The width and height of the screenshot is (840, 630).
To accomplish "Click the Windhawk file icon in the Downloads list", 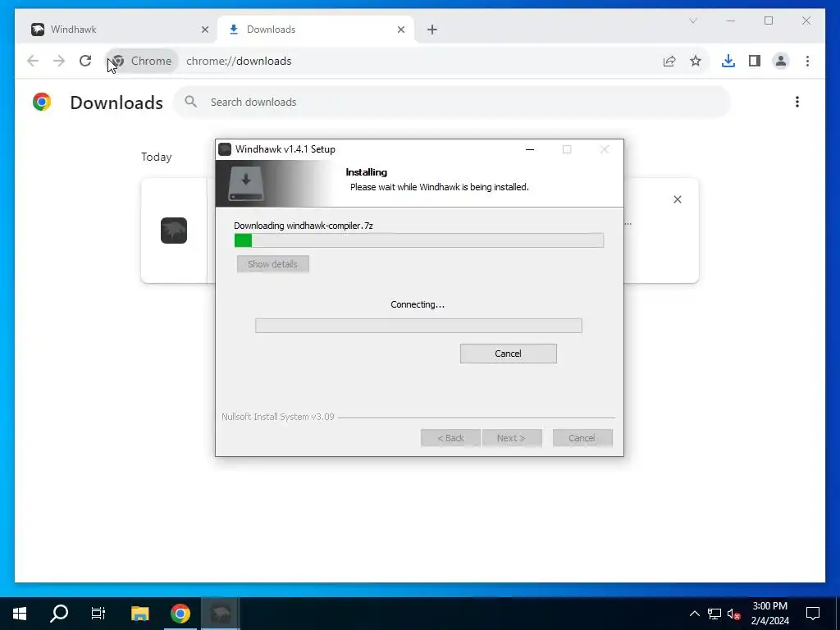I will (x=174, y=231).
